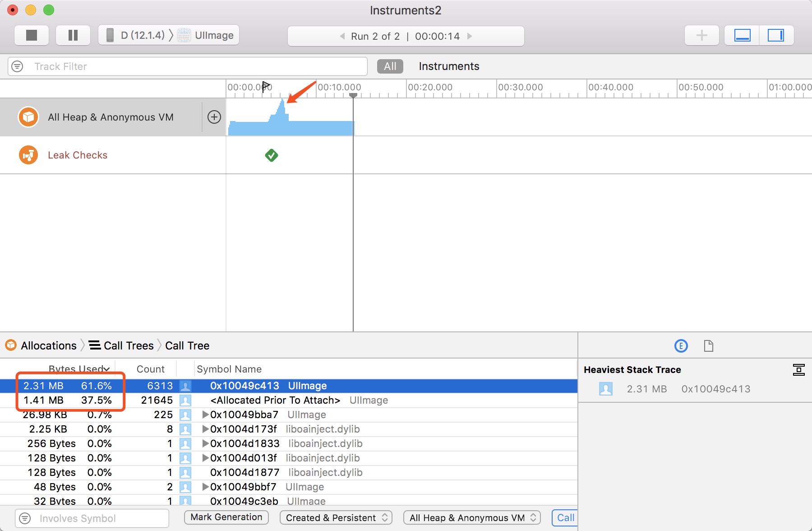The height and width of the screenshot is (531, 812).
Task: Select the Instruments track filter tab
Action: click(x=449, y=66)
